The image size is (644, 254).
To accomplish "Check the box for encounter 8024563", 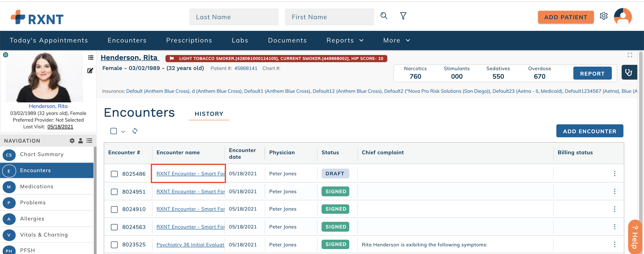I will click(114, 227).
